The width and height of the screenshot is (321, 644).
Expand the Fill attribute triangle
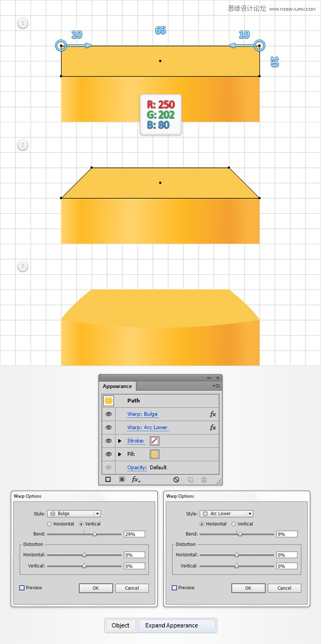point(120,454)
